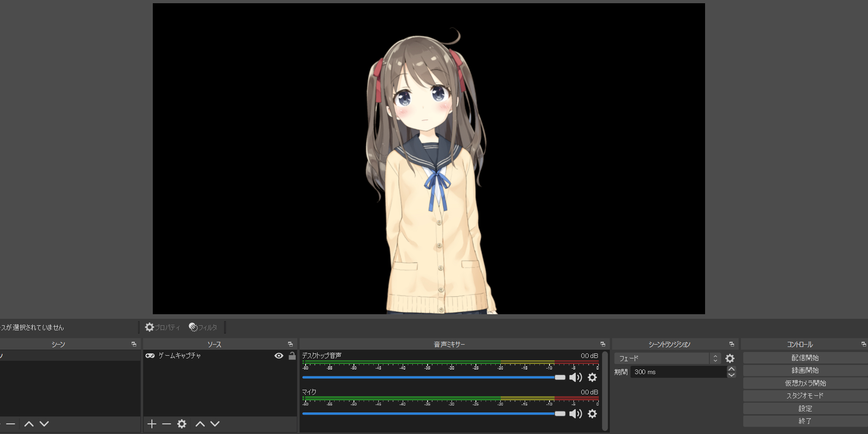This screenshot has height=434, width=868.
Task: Add a new source with plus button
Action: [x=152, y=424]
